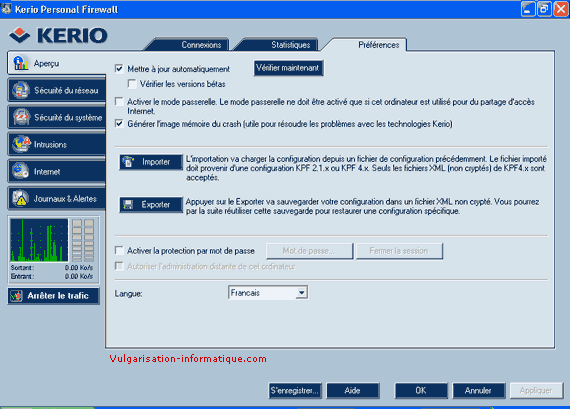
Task: Open the Journaux & Alertes section
Action: coord(57,199)
